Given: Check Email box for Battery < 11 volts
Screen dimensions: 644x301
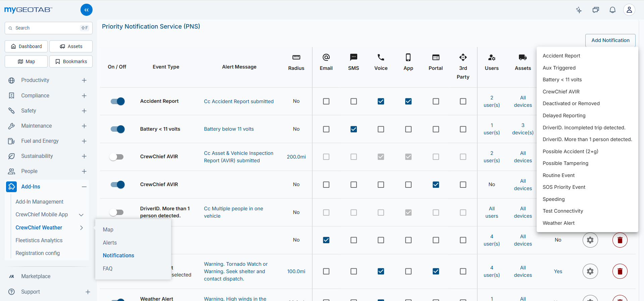Looking at the screenshot, I should tap(326, 129).
